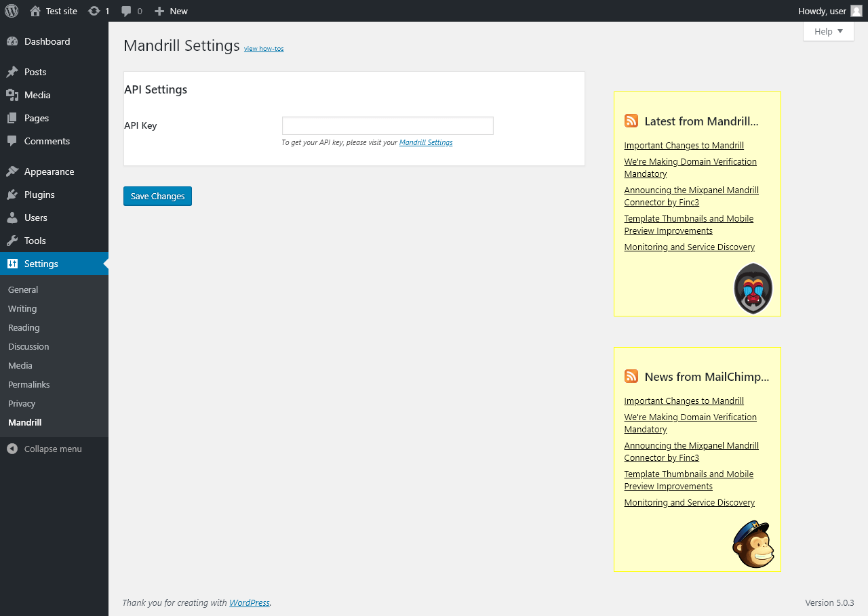This screenshot has width=868, height=616.
Task: Click the Appearance paintbrush icon
Action: pos(12,171)
